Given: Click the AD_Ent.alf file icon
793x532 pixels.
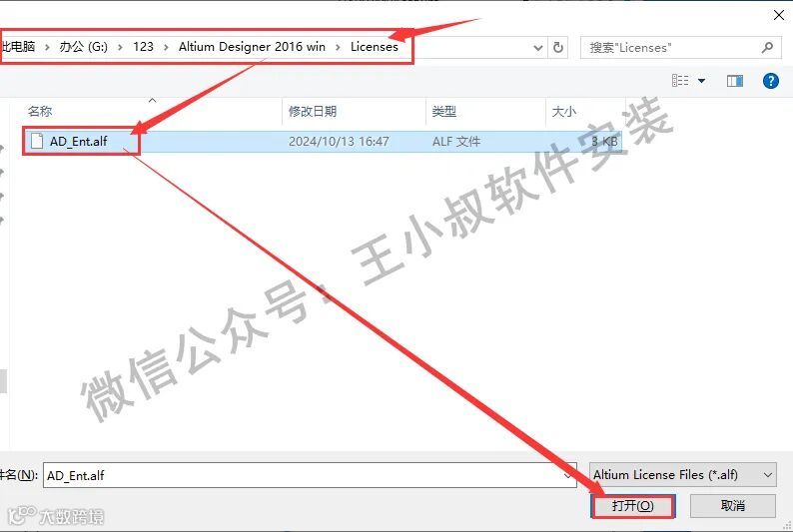Looking at the screenshot, I should pos(37,141).
